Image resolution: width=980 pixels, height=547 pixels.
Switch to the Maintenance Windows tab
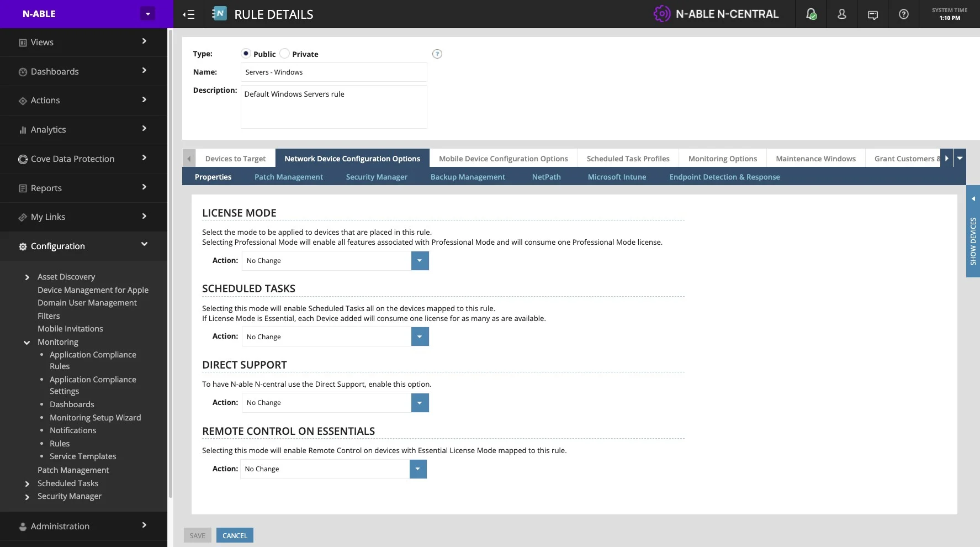[815, 159]
